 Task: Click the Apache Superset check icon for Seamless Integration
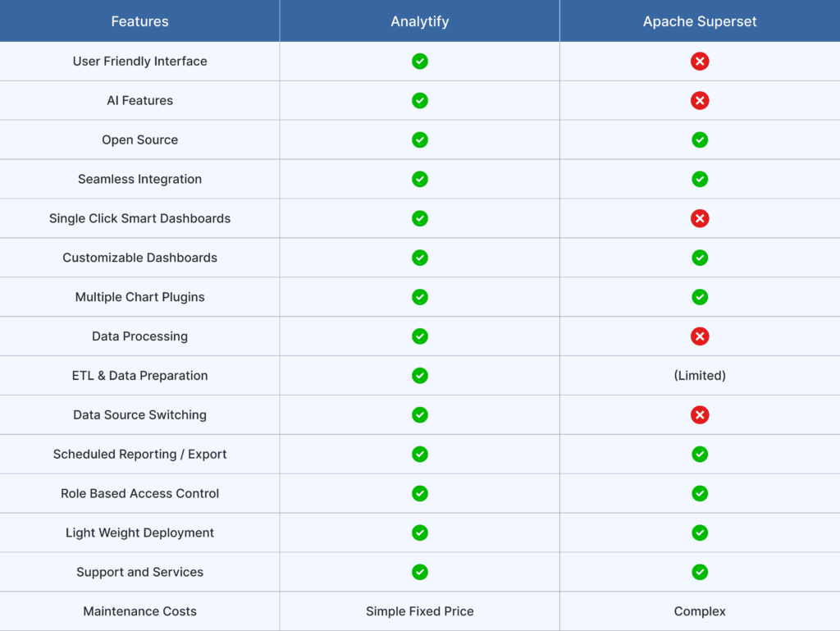(x=700, y=179)
